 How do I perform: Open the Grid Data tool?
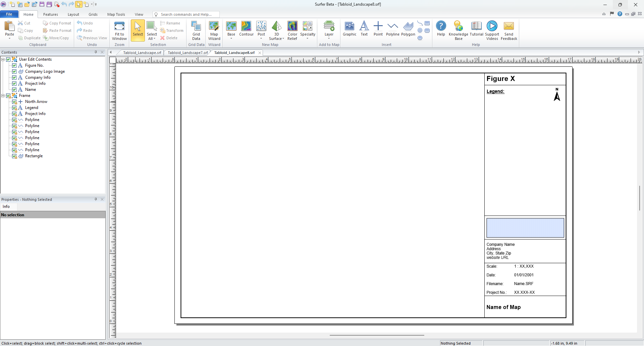click(196, 30)
